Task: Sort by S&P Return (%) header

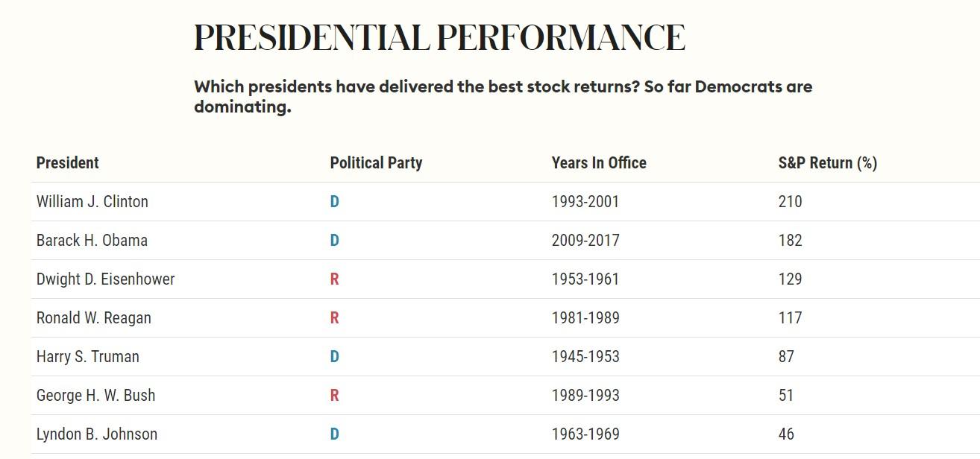Action: (x=827, y=163)
